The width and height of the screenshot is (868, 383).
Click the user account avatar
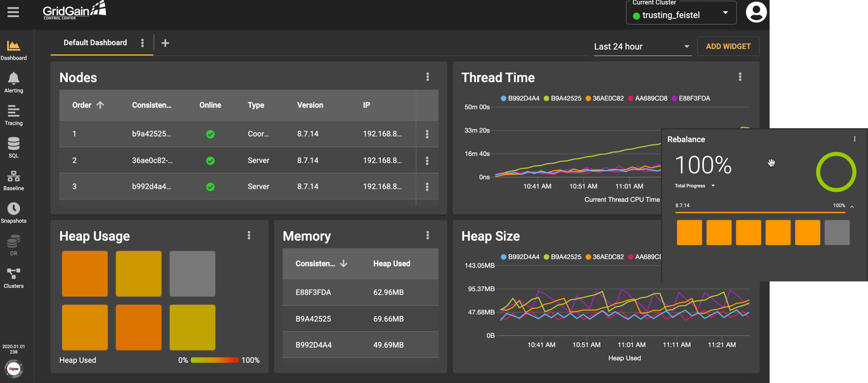(x=755, y=12)
